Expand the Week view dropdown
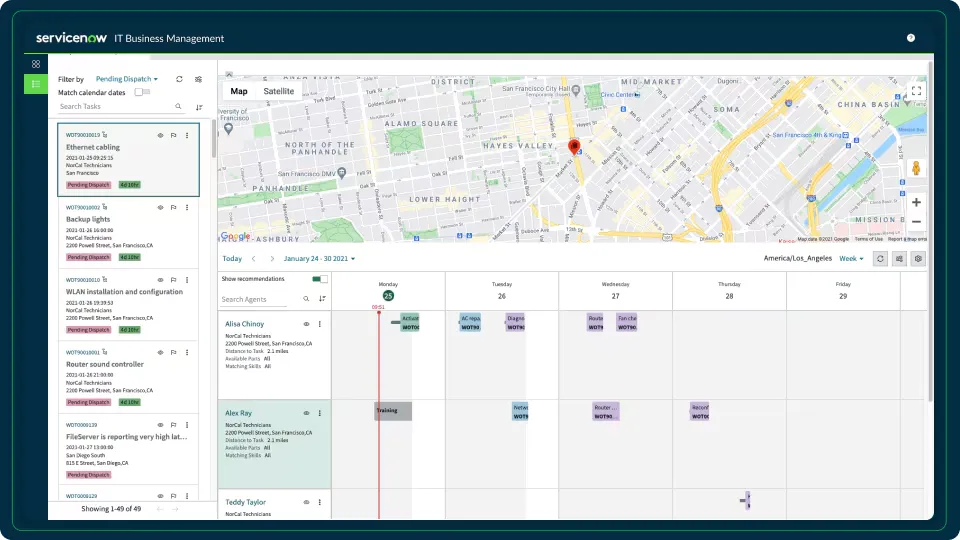This screenshot has height=540, width=960. point(851,259)
